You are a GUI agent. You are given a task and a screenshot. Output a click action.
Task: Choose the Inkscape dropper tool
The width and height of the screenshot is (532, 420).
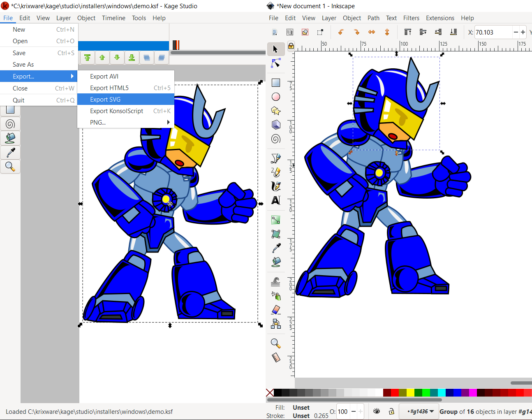point(276,248)
